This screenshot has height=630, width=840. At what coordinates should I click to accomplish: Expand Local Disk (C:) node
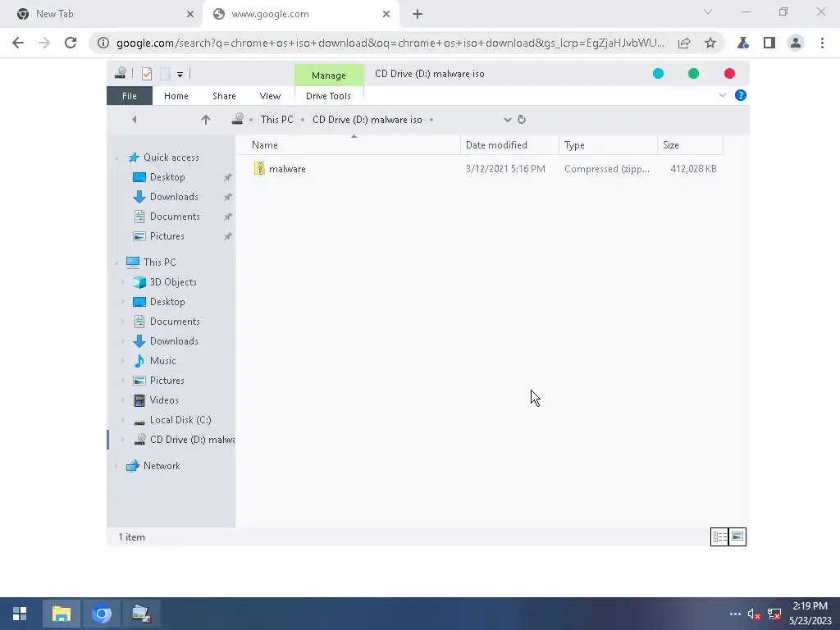(x=123, y=420)
